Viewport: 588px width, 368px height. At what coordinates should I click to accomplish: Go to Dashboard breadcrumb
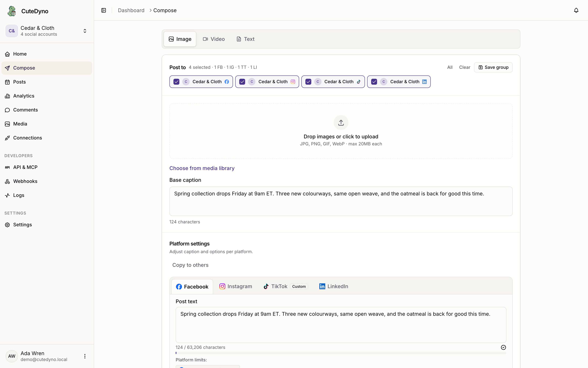tap(131, 10)
